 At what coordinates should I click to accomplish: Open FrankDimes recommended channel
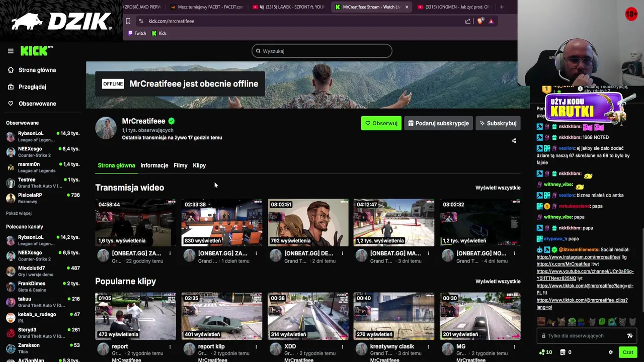click(43, 287)
